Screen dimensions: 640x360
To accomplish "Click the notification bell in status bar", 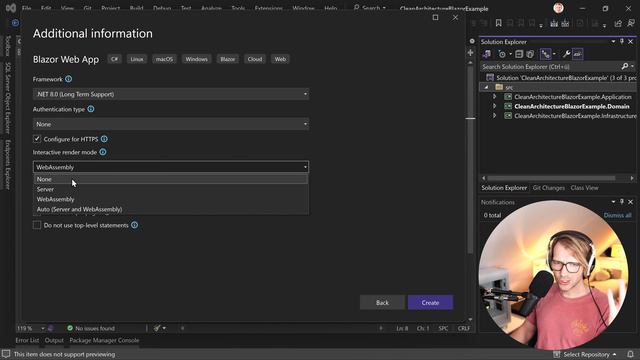I will coord(631,354).
